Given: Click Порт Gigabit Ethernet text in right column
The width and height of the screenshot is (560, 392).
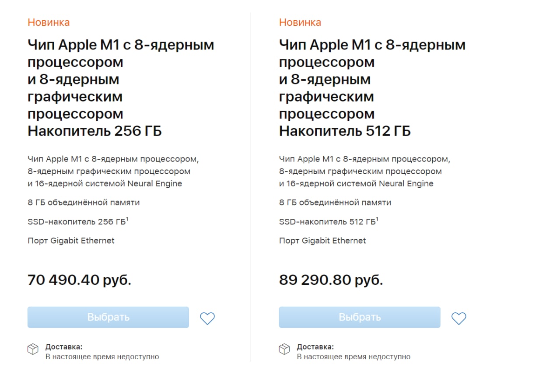Looking at the screenshot, I should pos(323,241).
